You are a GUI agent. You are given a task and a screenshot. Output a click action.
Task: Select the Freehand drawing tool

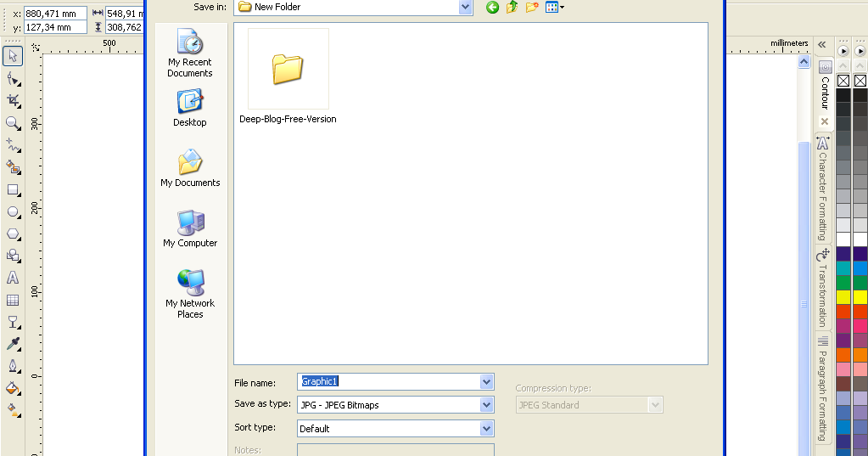(x=13, y=145)
